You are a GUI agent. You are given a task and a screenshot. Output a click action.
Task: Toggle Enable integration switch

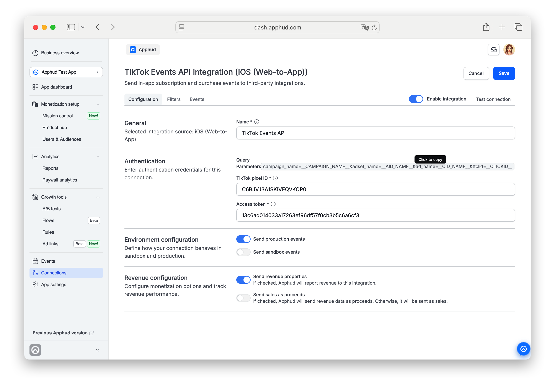(416, 99)
